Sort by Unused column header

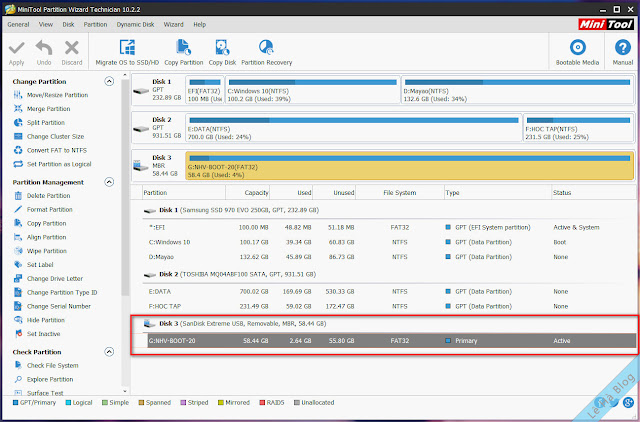334,193
